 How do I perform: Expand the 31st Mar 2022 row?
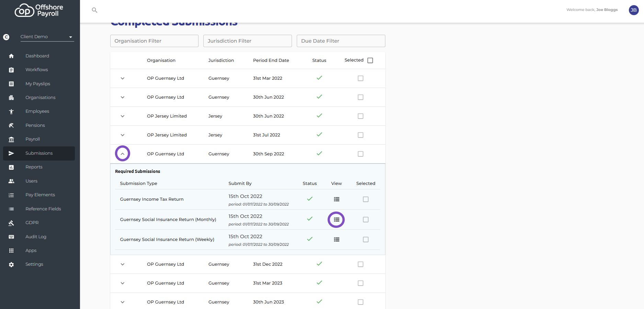tap(123, 78)
